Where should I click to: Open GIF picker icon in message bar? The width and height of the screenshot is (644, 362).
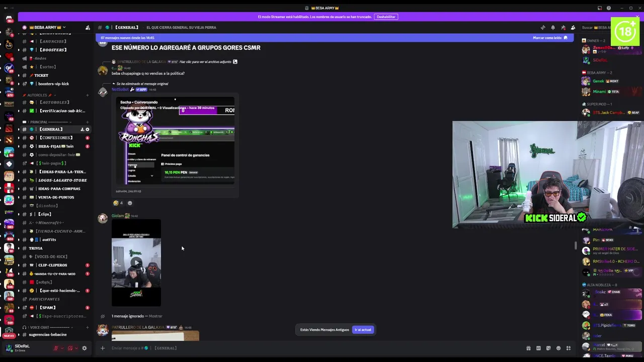[538, 348]
